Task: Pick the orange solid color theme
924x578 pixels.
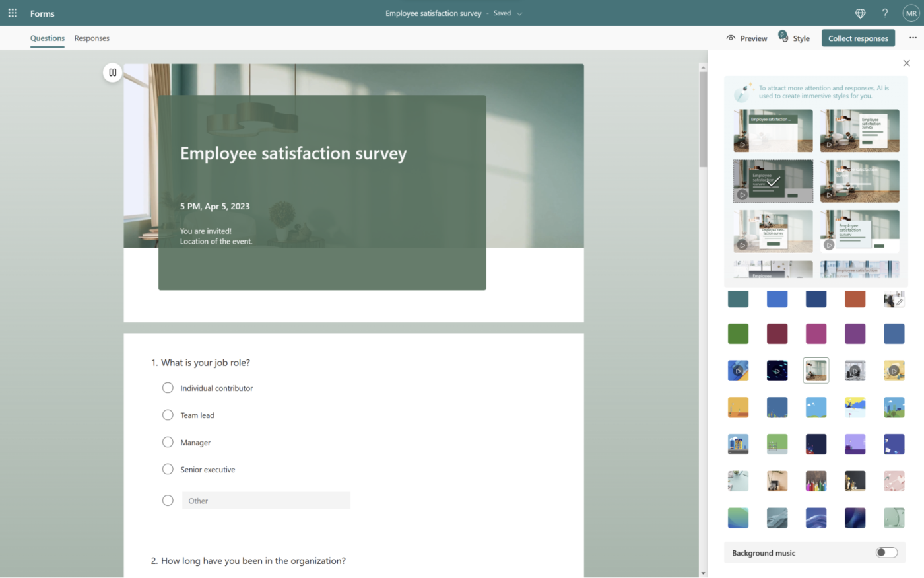Action: click(855, 299)
